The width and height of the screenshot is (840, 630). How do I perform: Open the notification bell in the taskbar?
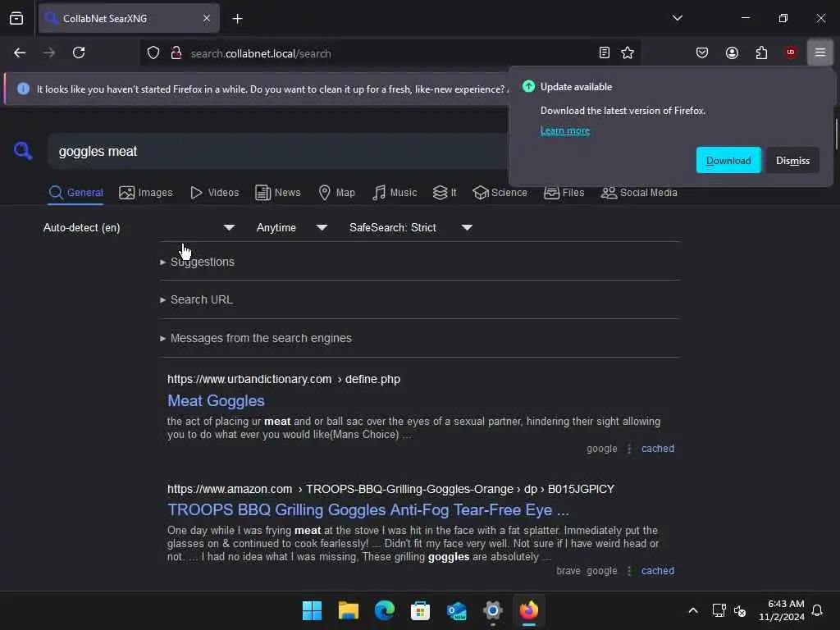(x=817, y=610)
